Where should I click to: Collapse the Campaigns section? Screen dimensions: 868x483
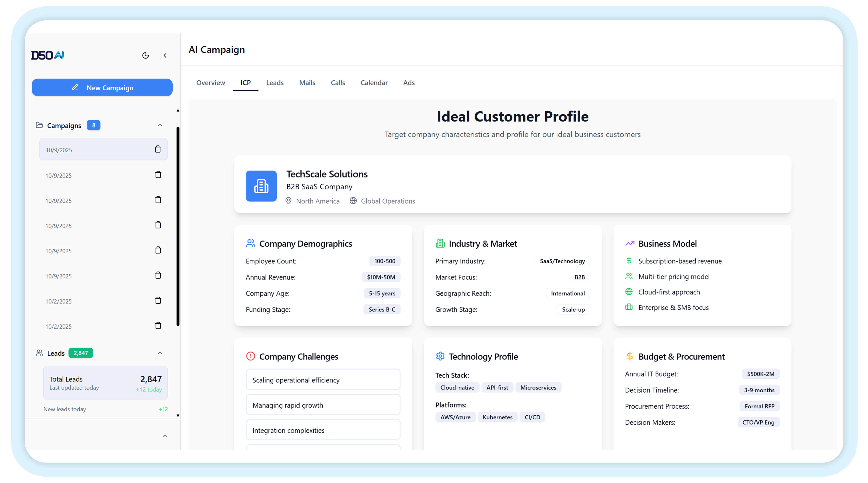pos(160,125)
